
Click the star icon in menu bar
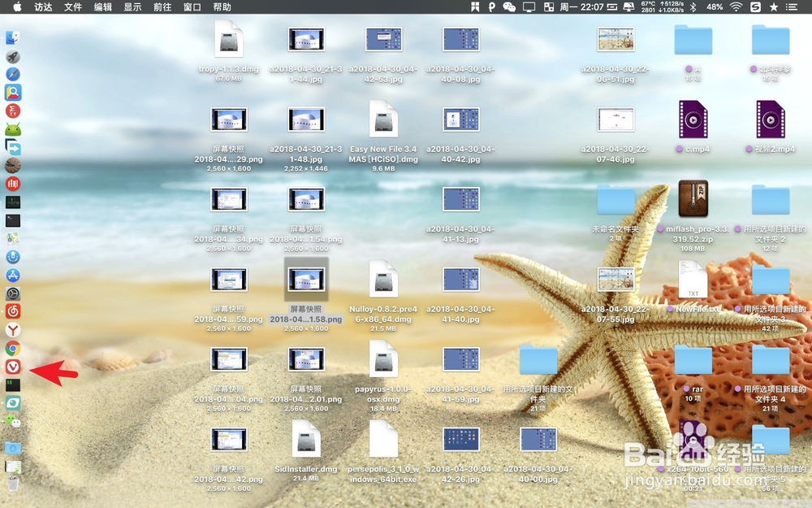click(774, 7)
